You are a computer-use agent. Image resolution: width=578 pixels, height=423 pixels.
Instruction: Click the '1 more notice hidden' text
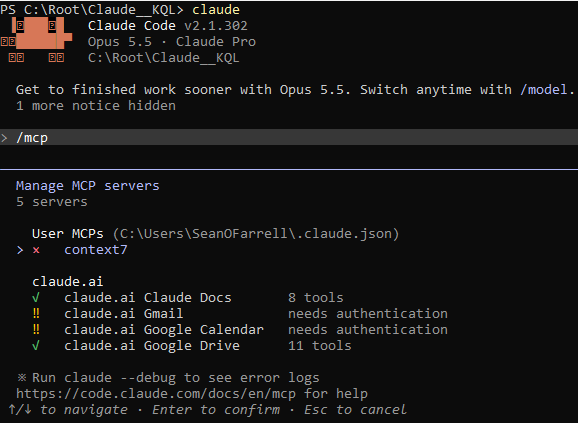click(96, 106)
